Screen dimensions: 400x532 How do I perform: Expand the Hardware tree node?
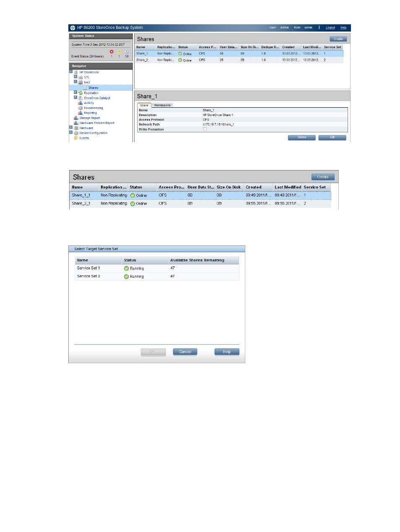(x=71, y=127)
